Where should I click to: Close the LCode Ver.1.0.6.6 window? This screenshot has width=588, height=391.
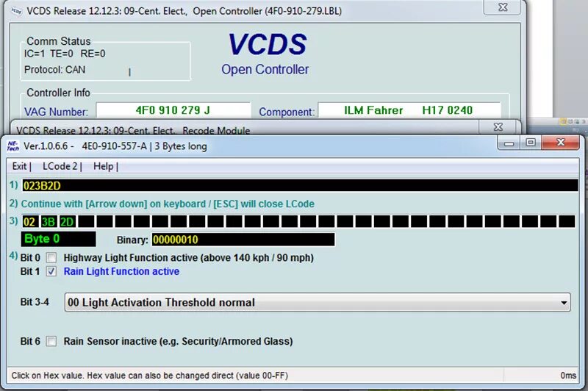[x=561, y=143]
